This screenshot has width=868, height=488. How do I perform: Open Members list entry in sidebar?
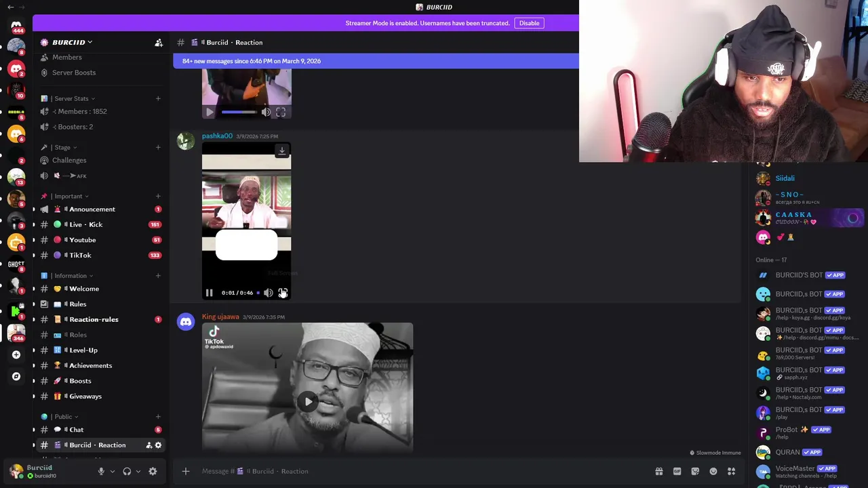[x=100, y=57]
